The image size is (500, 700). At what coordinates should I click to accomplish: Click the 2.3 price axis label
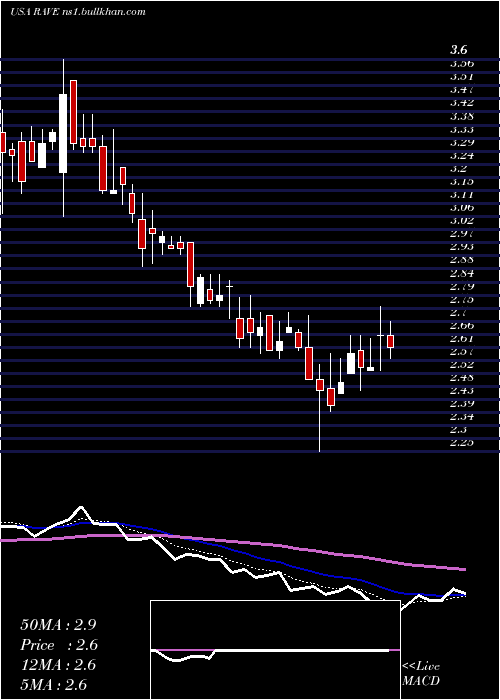(x=459, y=429)
